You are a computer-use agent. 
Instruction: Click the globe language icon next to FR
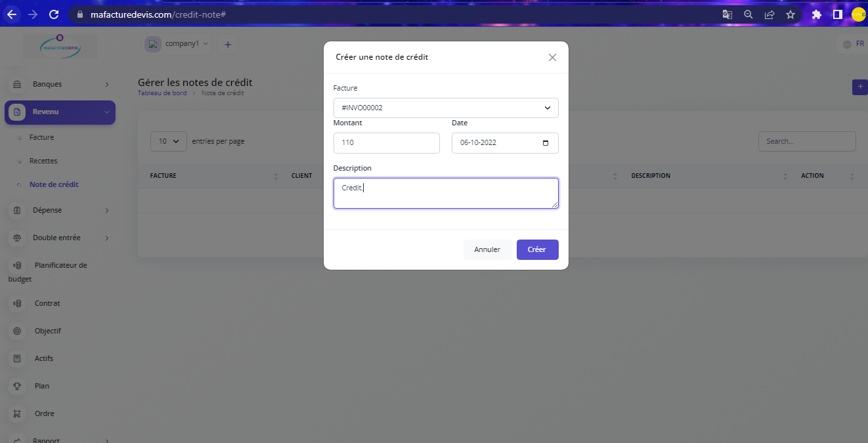tap(847, 44)
